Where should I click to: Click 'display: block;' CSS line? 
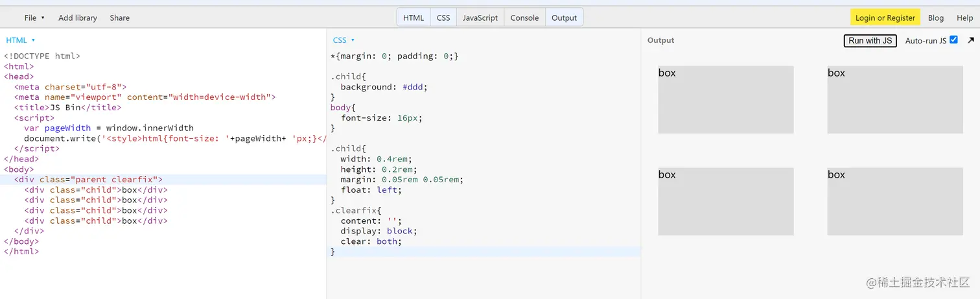[379, 231]
